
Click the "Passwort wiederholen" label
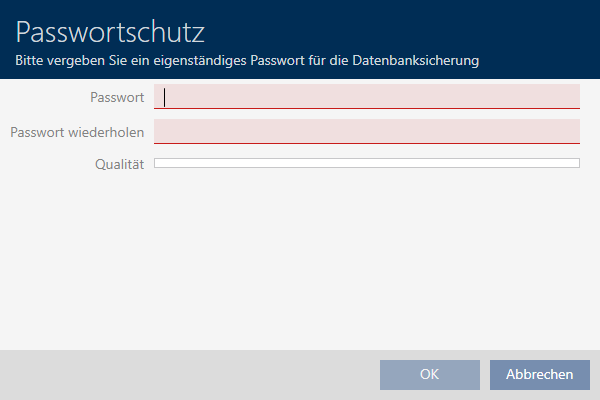pyautogui.click(x=77, y=132)
